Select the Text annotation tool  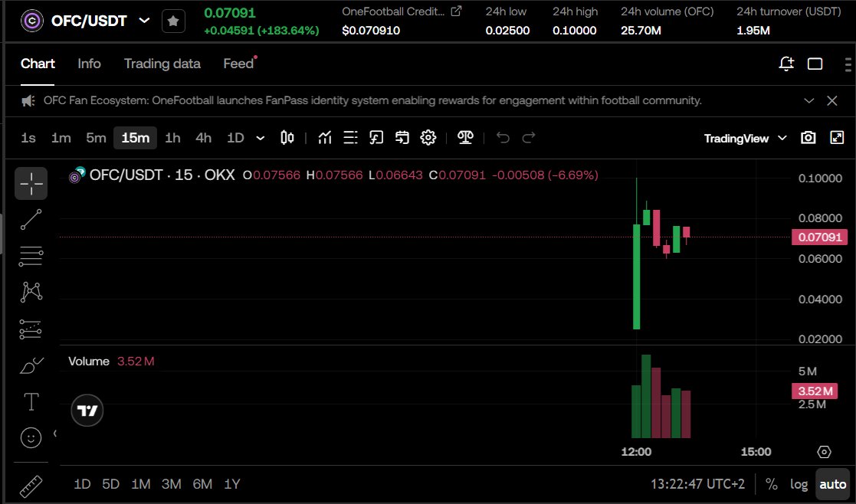(x=31, y=402)
